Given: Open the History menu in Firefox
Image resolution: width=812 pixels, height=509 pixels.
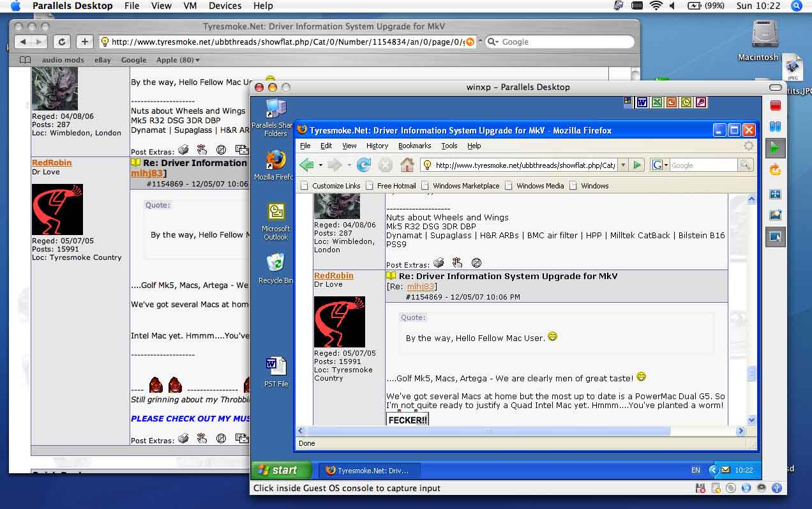Looking at the screenshot, I should [377, 146].
